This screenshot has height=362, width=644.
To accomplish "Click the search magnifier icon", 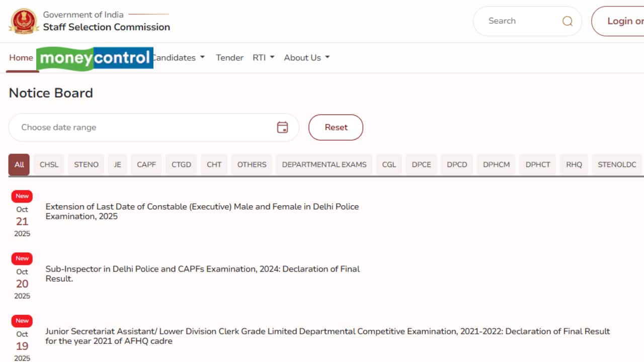I will coord(567,21).
